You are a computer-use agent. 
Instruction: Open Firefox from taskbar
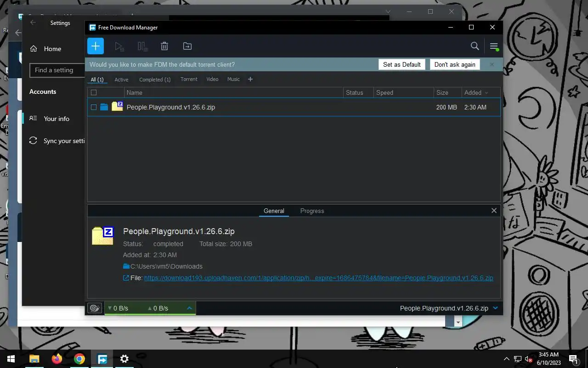(57, 359)
